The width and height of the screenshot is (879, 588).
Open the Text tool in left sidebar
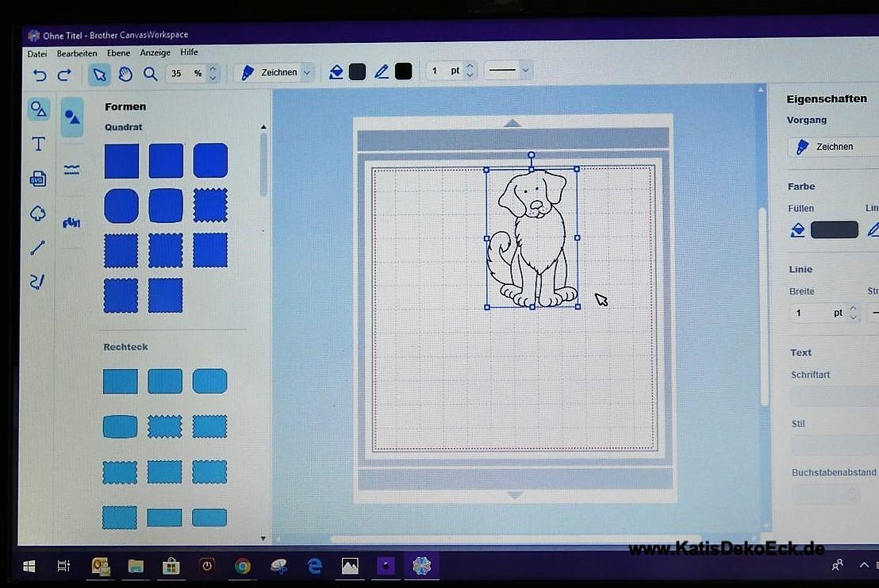[38, 144]
